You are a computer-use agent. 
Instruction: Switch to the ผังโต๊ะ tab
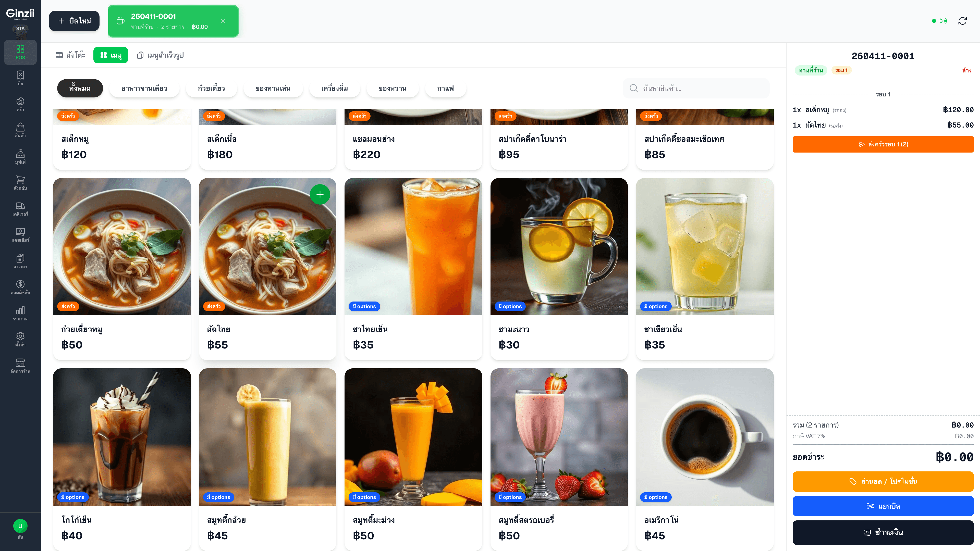tap(70, 55)
